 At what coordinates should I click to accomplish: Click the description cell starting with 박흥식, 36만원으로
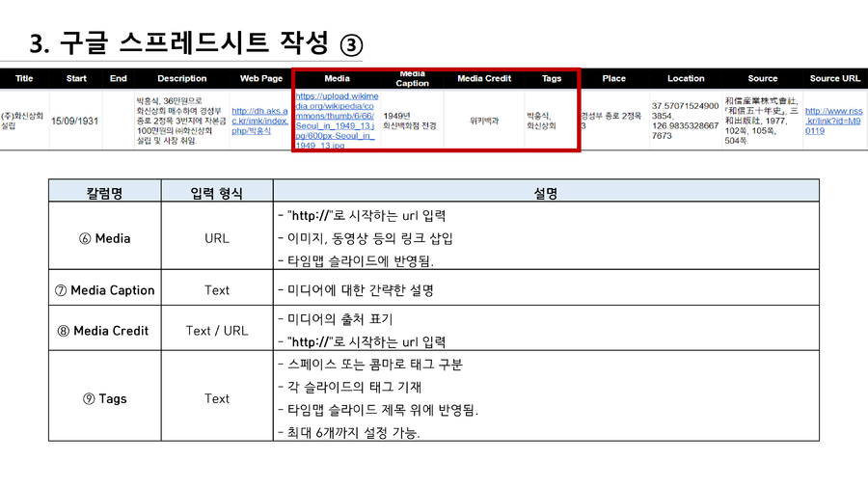(x=181, y=121)
